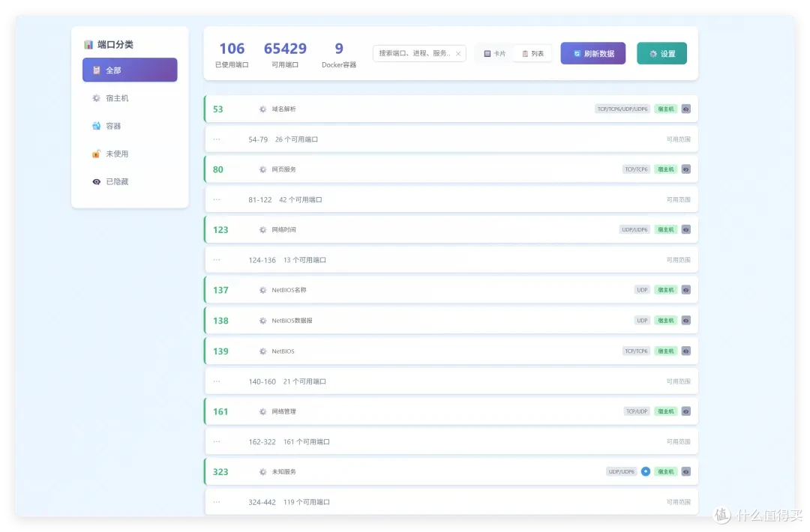
Task: Click blue circle icon on port 323 row
Action: click(646, 471)
